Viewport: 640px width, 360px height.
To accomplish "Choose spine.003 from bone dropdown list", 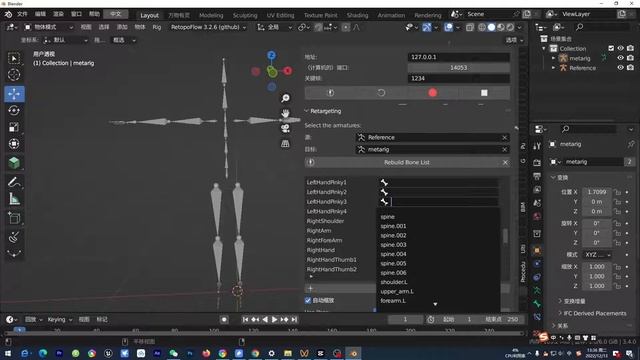I will (x=393, y=245).
